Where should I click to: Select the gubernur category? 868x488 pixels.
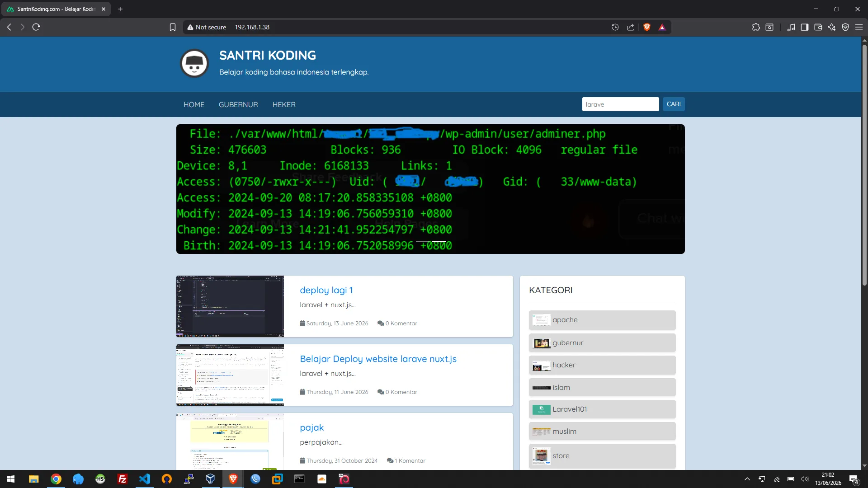click(602, 343)
